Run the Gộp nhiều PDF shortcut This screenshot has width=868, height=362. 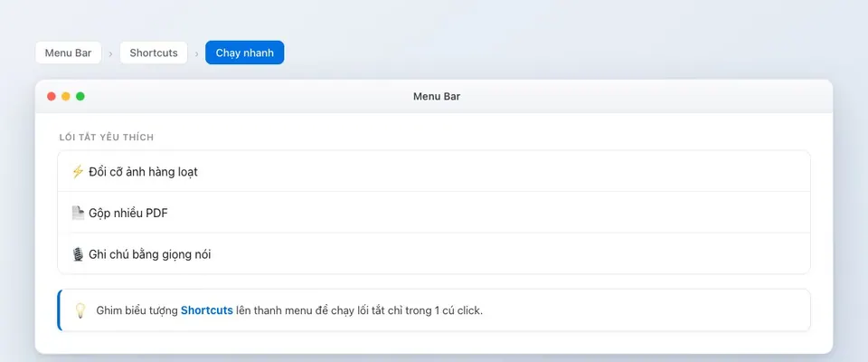(x=433, y=213)
